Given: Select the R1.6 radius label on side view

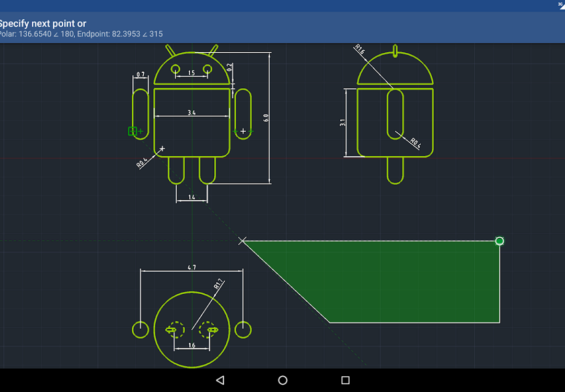Looking at the screenshot, I should coord(360,49).
